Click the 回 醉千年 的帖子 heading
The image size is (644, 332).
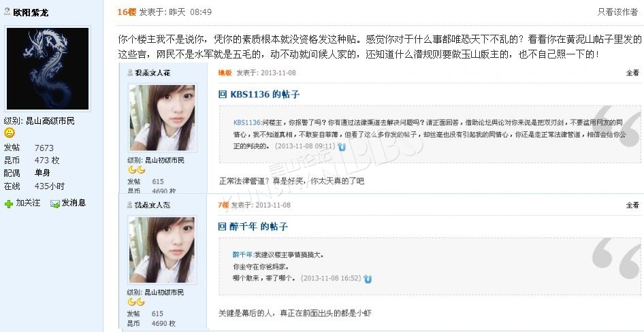pos(253,227)
